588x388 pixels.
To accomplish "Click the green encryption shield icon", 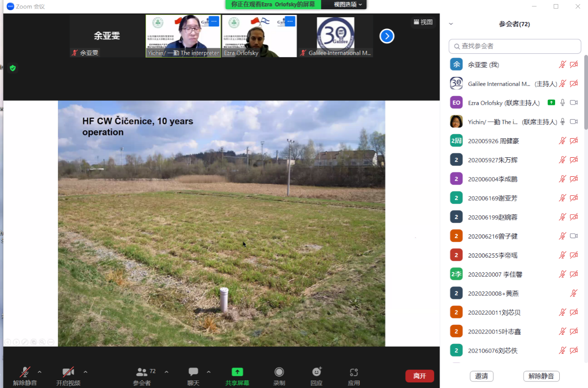I will click(x=13, y=68).
